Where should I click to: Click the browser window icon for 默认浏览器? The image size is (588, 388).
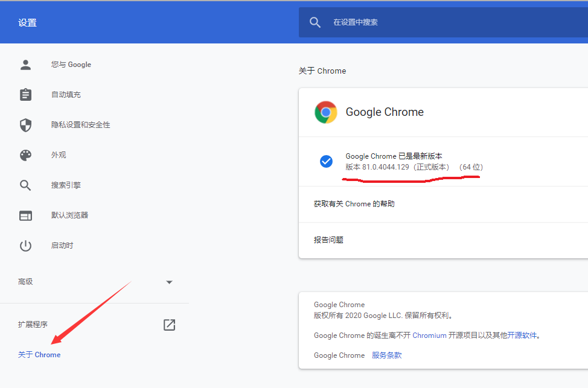[25, 215]
